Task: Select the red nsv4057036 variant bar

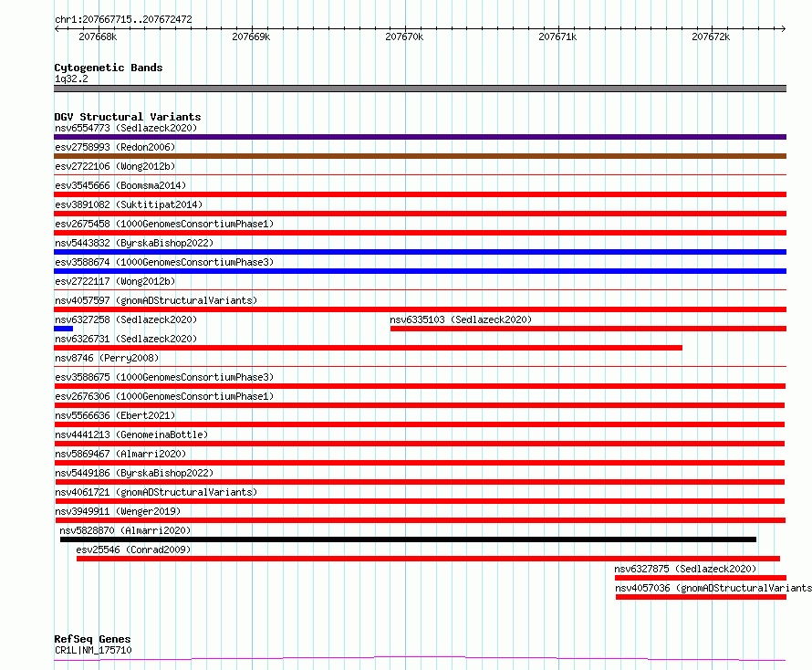Action: [x=702, y=597]
